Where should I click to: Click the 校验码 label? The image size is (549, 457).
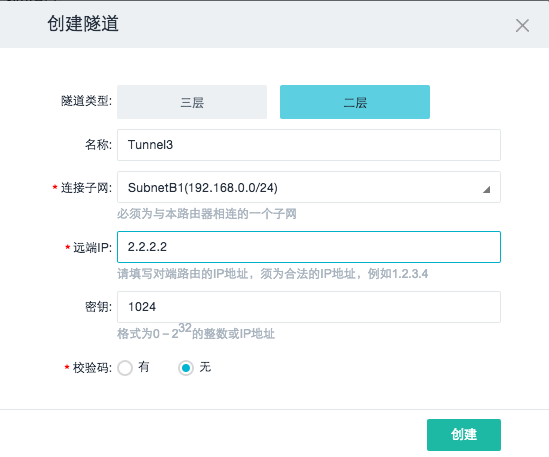pyautogui.click(x=92, y=368)
